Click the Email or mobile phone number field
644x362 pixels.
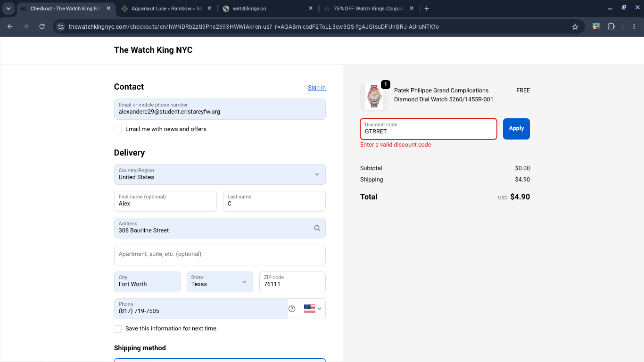pos(220,109)
